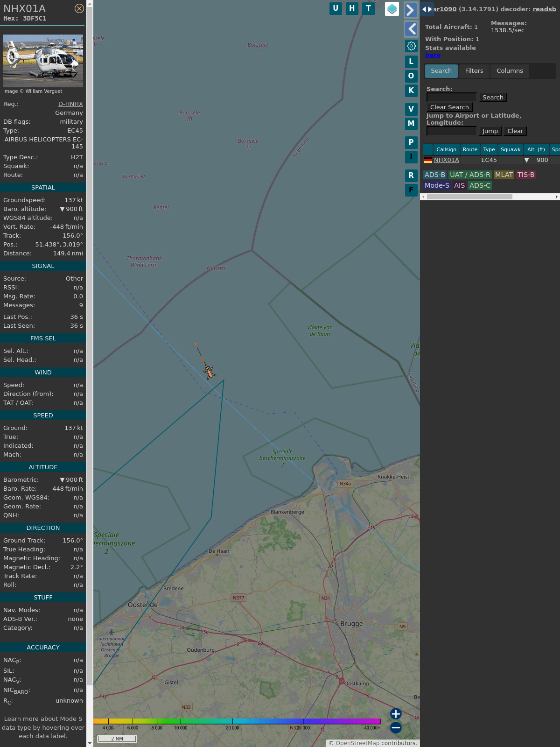Click the F map button

point(411,190)
